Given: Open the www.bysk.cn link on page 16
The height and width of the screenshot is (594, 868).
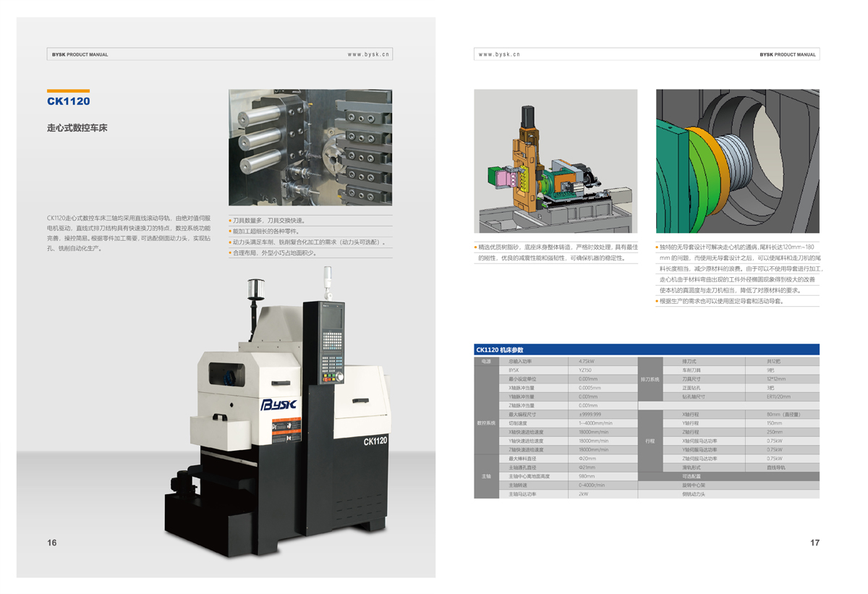Looking at the screenshot, I should coord(368,54).
